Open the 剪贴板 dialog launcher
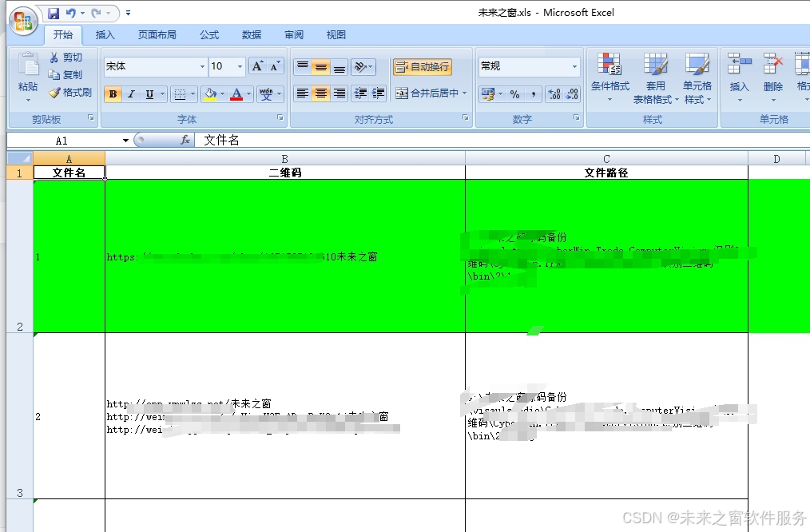The height and width of the screenshot is (532, 810). click(91, 117)
